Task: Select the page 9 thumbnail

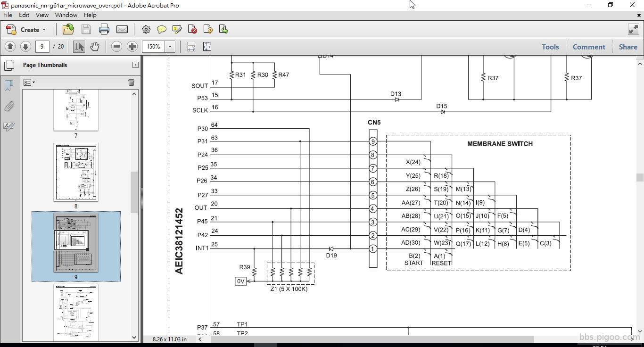Action: tap(76, 243)
